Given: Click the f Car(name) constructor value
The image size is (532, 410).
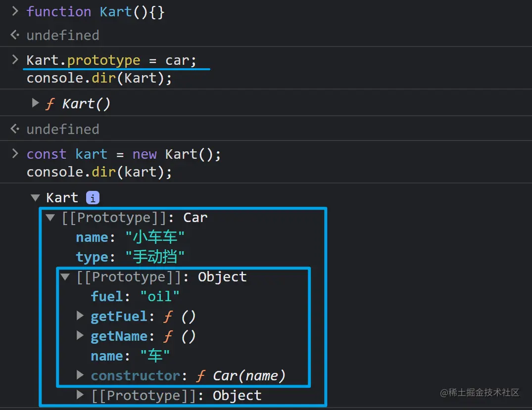Looking at the screenshot, I should (241, 376).
